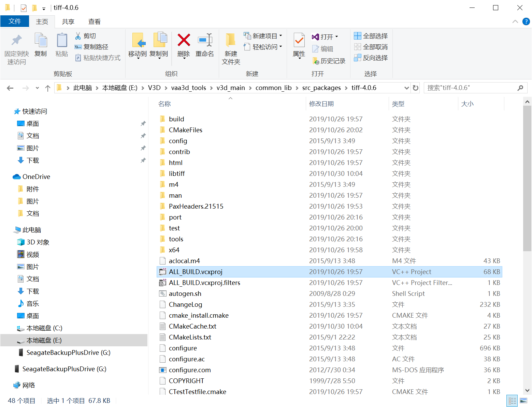Screen dimensions: 532x407
Task: Select the 复制 (Copy) icon in ribbon
Action: click(41, 47)
